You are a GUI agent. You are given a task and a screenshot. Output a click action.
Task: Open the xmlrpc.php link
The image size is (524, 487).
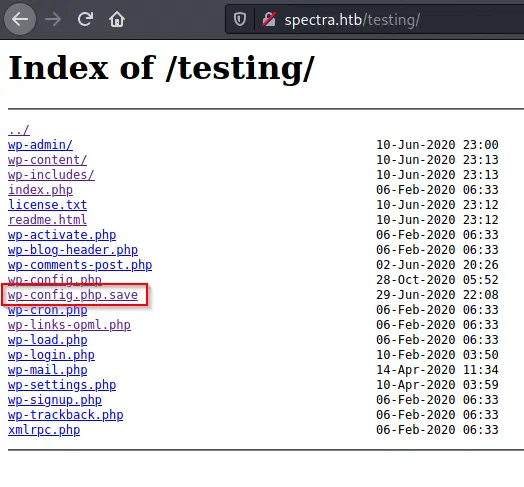44,430
